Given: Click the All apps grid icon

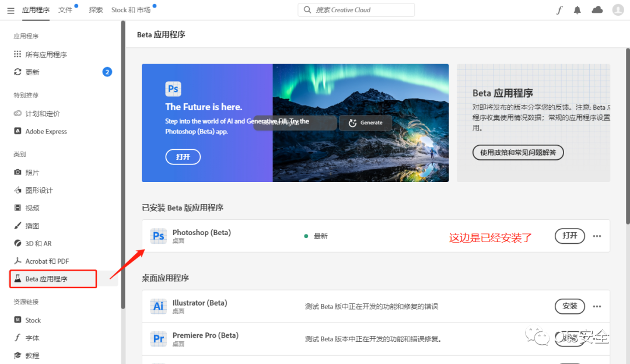Looking at the screenshot, I should click(x=17, y=54).
